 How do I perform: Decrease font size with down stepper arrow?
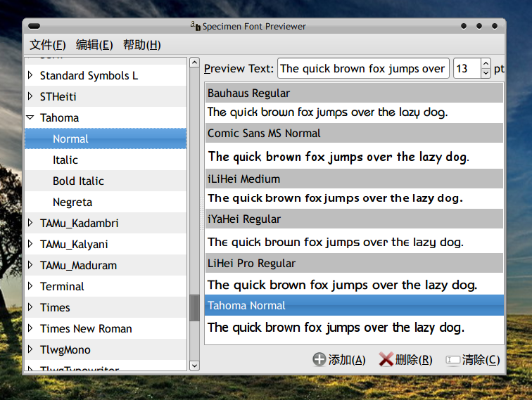(x=486, y=73)
